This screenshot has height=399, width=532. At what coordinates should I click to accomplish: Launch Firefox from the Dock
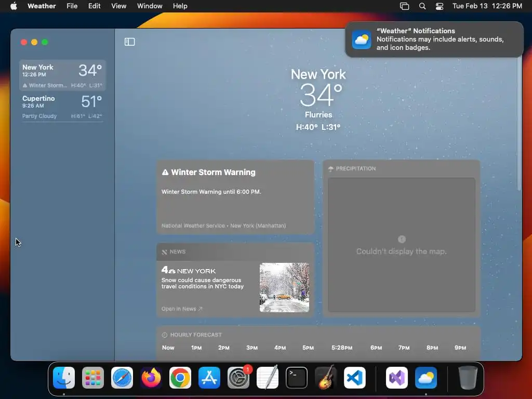click(151, 378)
